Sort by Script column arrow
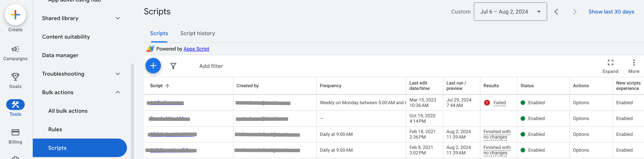Image resolution: width=644 pixels, height=159 pixels. 167,86
